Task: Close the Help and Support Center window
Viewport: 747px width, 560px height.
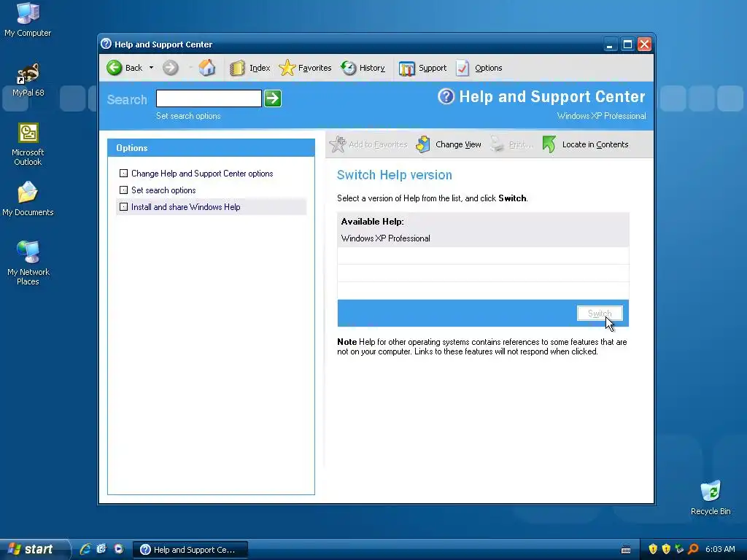Action: 645,44
